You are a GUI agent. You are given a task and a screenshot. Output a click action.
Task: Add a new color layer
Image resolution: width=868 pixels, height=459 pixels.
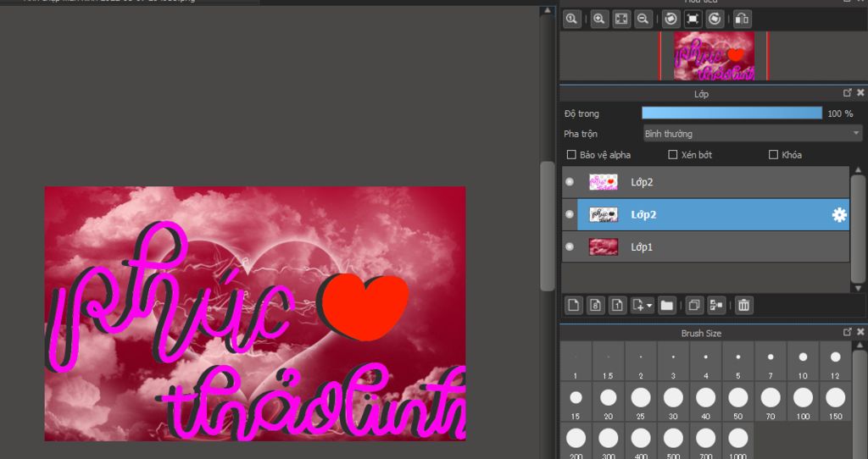(x=574, y=305)
